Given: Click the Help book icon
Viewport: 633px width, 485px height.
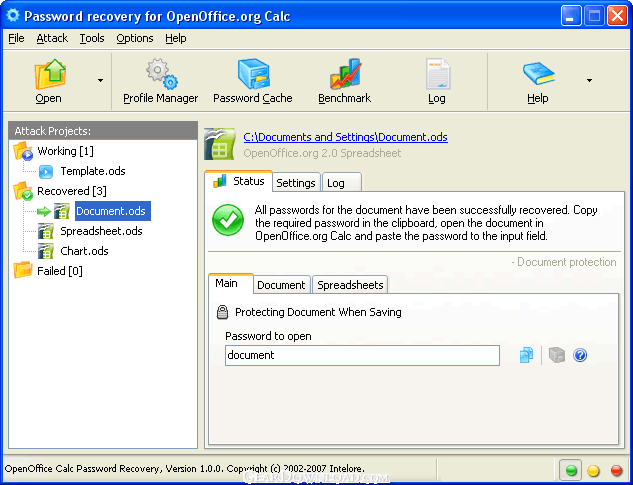Looking at the screenshot, I should tap(539, 74).
